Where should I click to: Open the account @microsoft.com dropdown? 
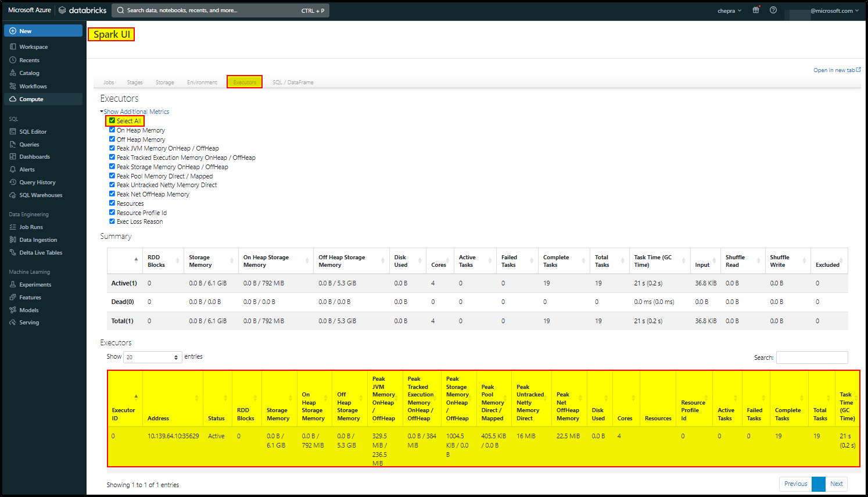(834, 10)
